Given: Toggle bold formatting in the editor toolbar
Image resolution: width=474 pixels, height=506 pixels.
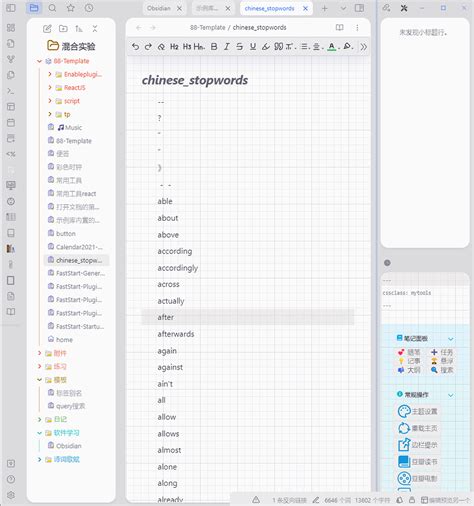Looking at the screenshot, I should pos(214,47).
